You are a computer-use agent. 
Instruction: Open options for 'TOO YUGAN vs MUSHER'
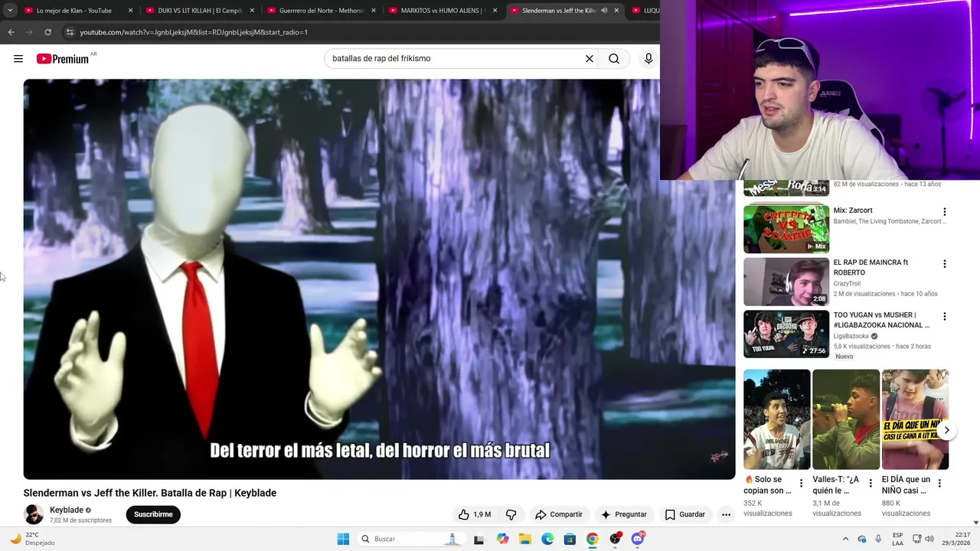[x=944, y=316]
